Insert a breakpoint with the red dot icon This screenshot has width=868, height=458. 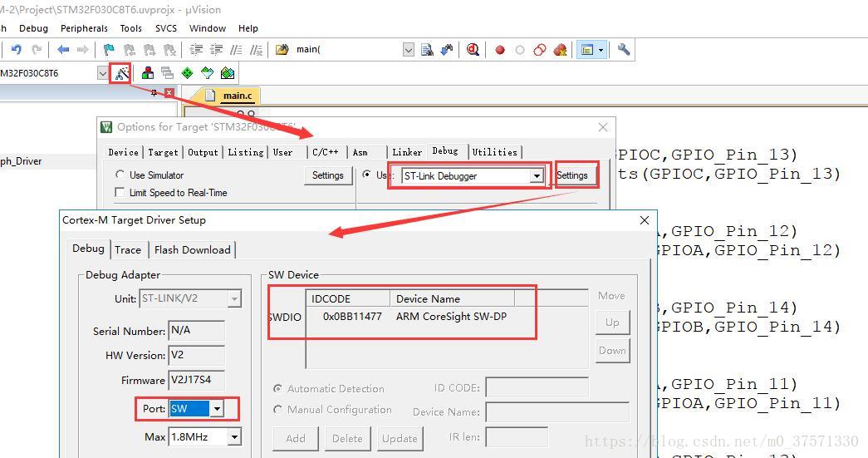pos(500,50)
